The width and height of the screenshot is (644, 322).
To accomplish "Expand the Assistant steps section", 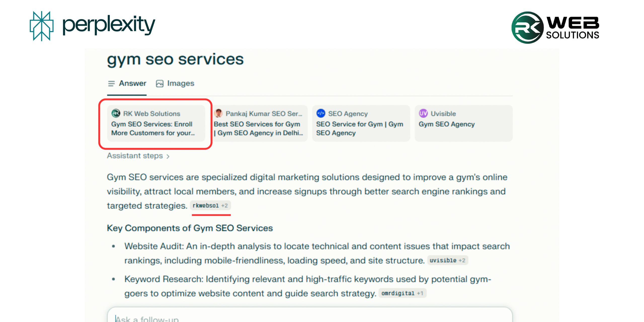I will 138,156.
